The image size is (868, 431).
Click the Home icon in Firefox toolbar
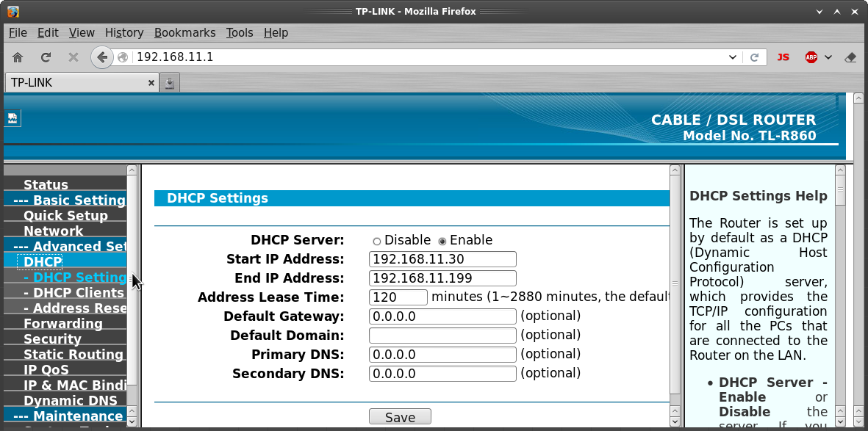point(18,57)
